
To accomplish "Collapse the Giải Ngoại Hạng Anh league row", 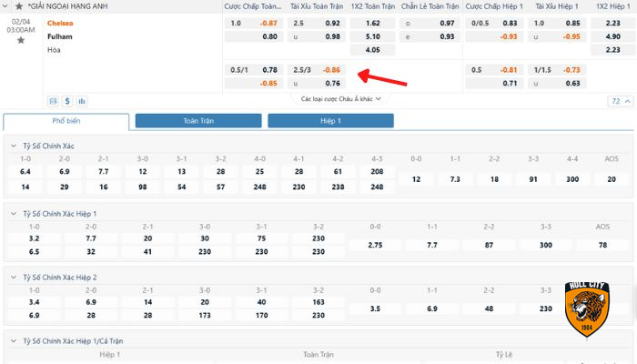I will click(7, 6).
